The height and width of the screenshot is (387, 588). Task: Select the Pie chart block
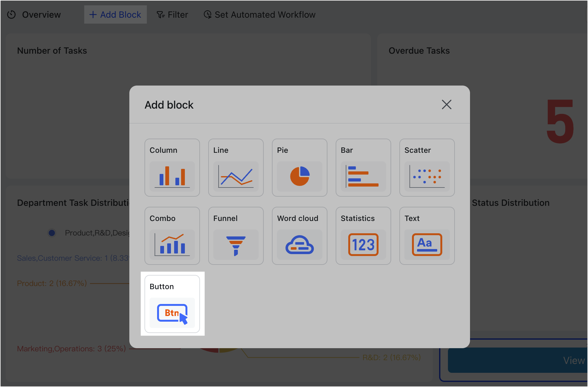[299, 168]
